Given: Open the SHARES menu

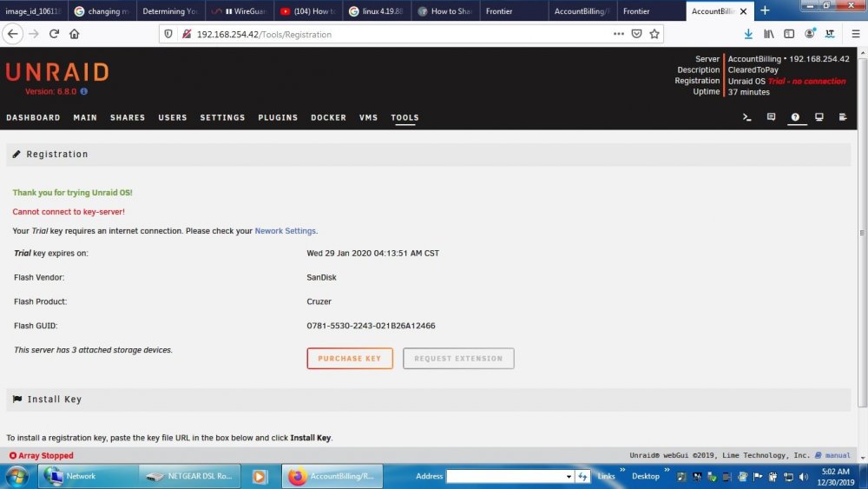Looking at the screenshot, I should pyautogui.click(x=128, y=117).
